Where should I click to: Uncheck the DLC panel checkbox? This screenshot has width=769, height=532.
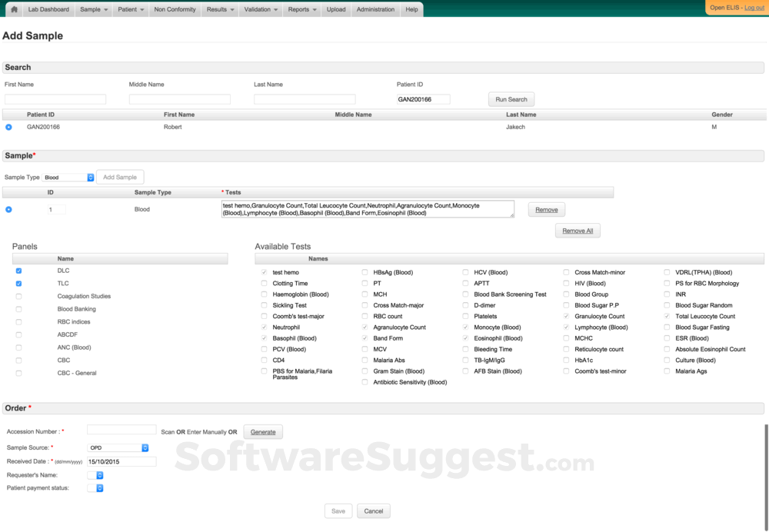pos(18,271)
